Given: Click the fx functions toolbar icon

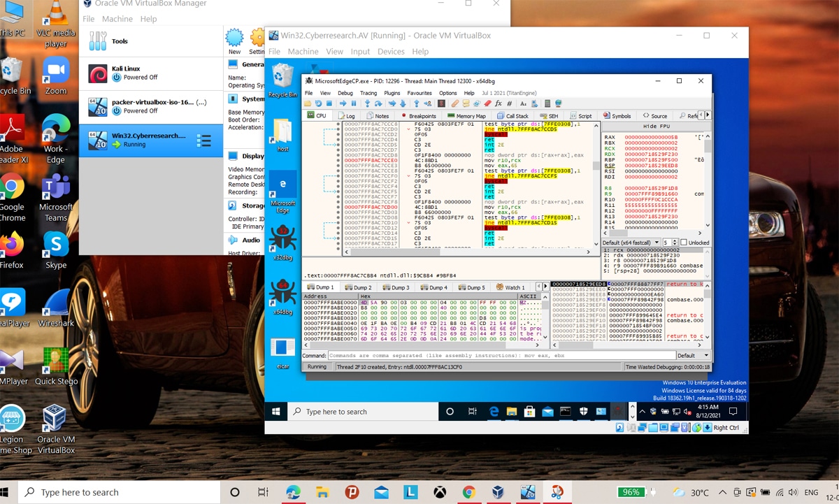Looking at the screenshot, I should click(x=499, y=103).
